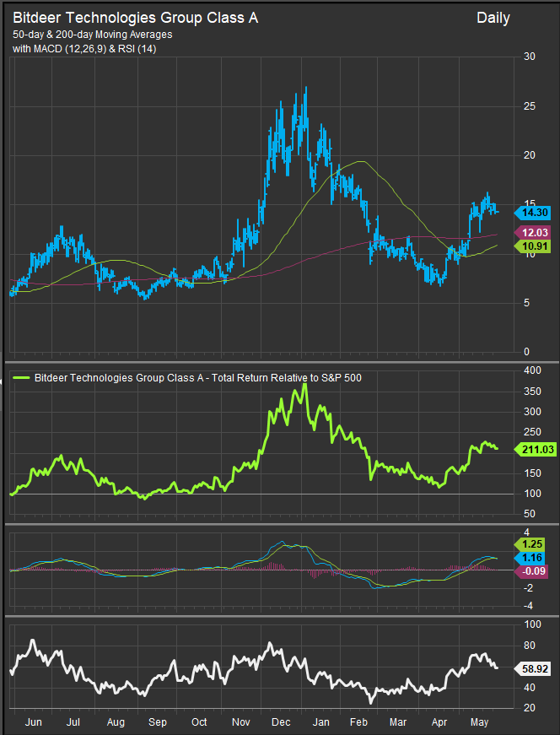This screenshot has height=735, width=560.
Task: Select the 12.03 moving average tag
Action: point(532,233)
